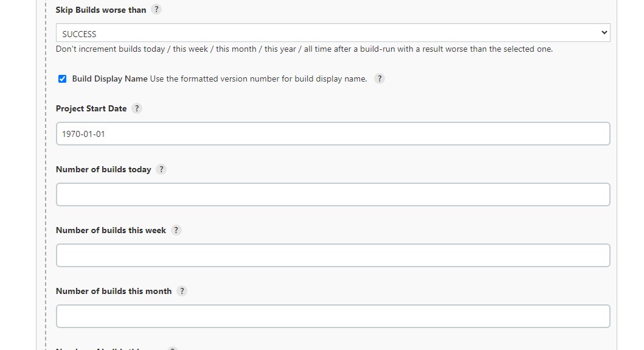The width and height of the screenshot is (644, 350).
Task: Select the Number of builds this week input
Action: click(333, 256)
